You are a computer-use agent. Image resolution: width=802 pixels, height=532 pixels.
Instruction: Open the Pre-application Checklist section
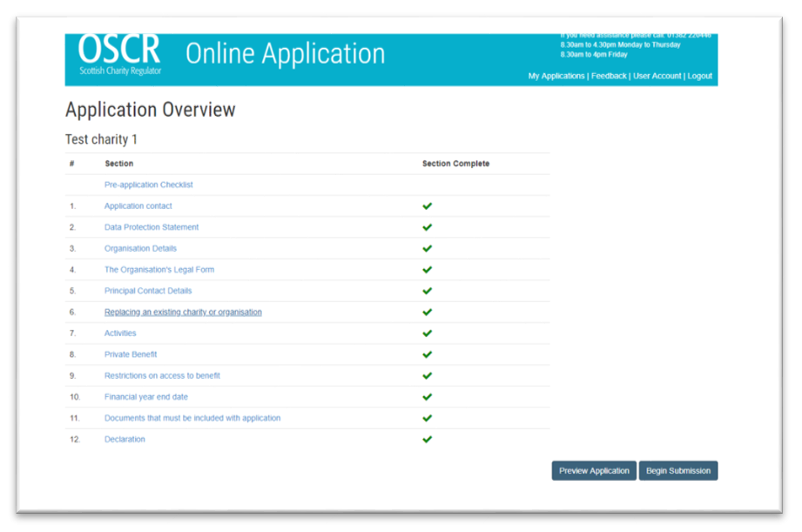point(148,185)
